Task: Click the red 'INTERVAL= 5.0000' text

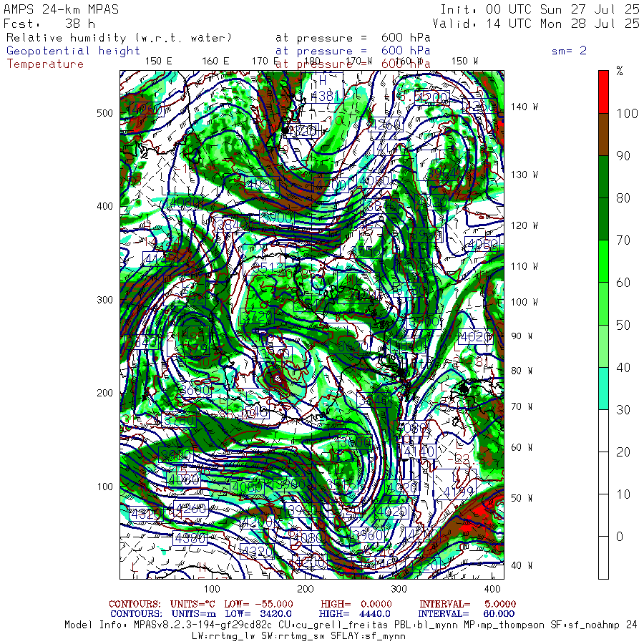Action: [467, 604]
